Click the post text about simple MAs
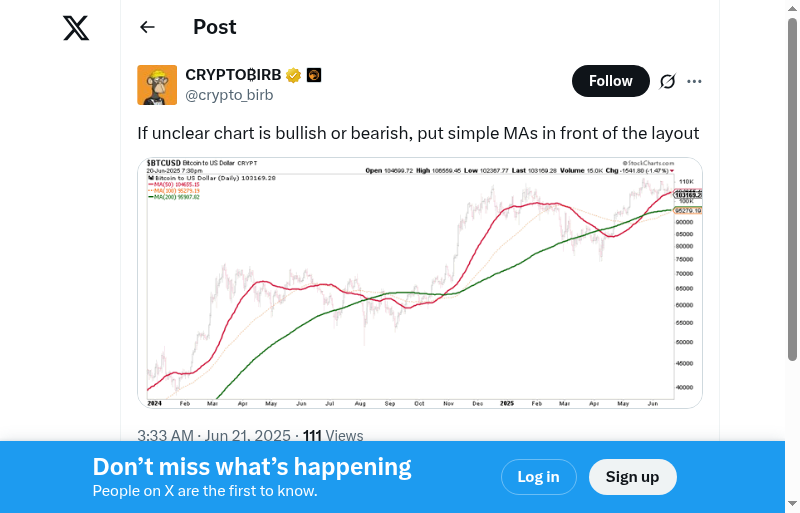The height and width of the screenshot is (513, 800). tap(418, 133)
